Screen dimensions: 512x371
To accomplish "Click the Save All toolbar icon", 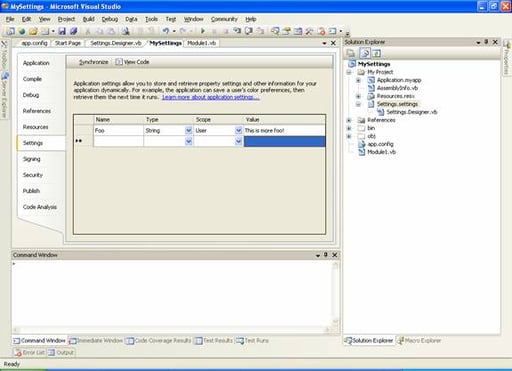I will coord(73,31).
